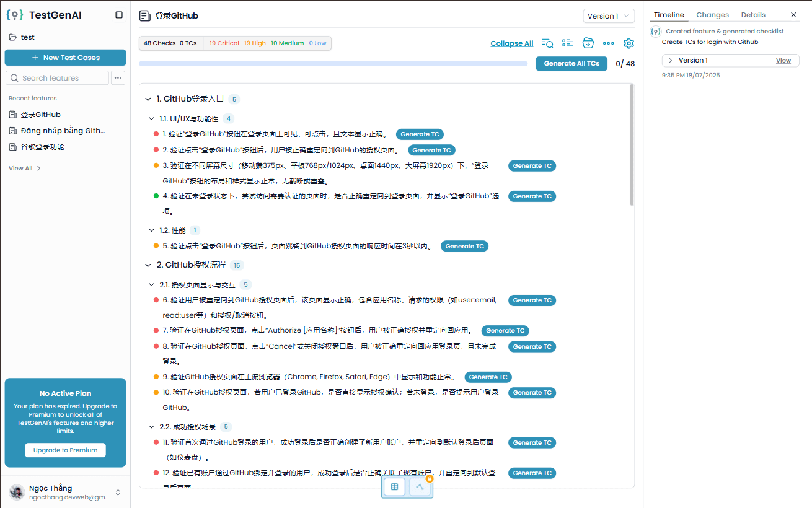Expand Version 1 in the Timeline panel

[x=671, y=61]
